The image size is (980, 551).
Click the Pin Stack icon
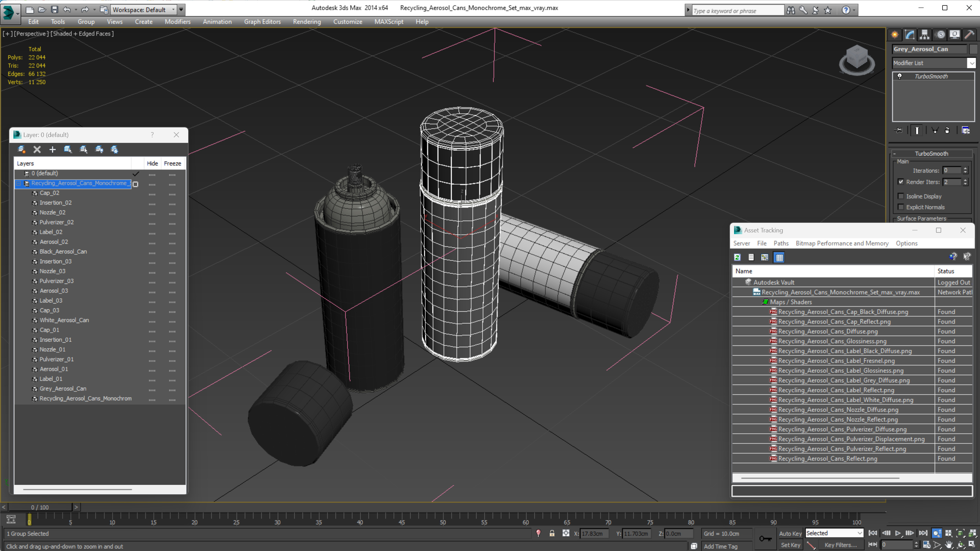[x=899, y=130]
